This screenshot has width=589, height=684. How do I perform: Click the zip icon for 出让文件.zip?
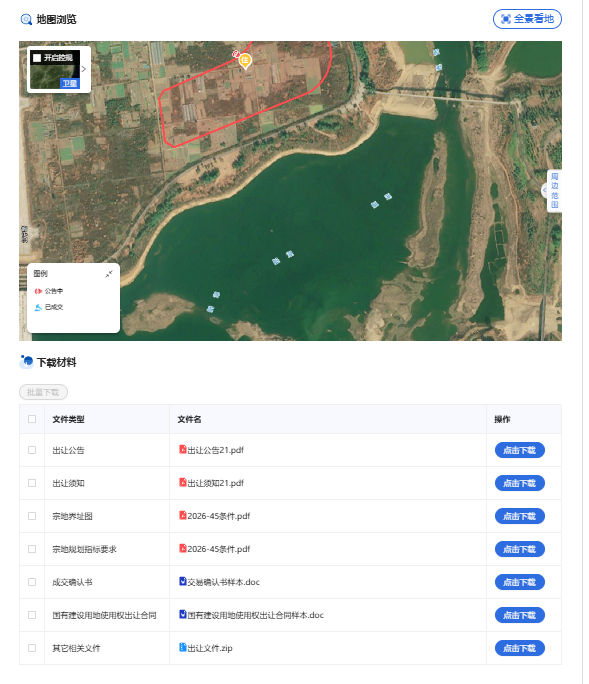point(183,647)
